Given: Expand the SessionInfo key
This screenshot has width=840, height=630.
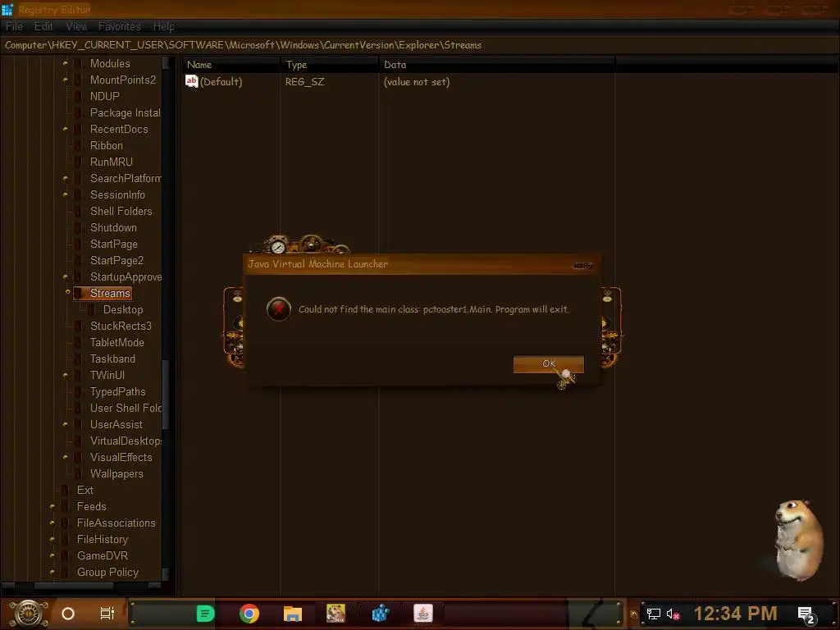Looking at the screenshot, I should click(x=66, y=194).
